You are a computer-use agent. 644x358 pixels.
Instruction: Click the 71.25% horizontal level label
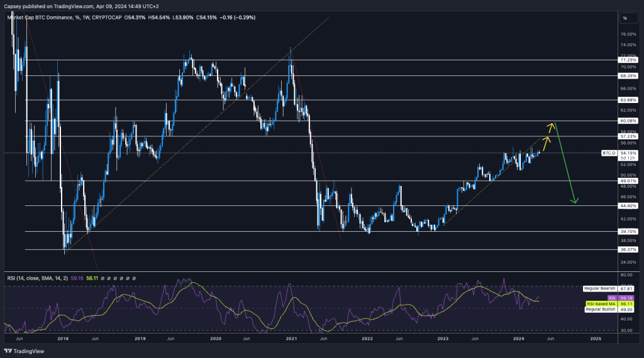coord(628,60)
